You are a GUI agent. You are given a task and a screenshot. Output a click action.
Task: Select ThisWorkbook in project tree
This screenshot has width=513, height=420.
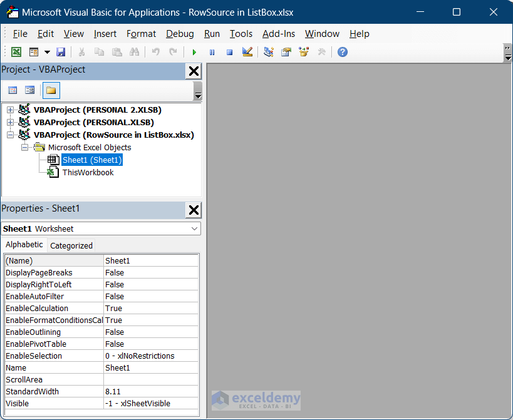88,173
